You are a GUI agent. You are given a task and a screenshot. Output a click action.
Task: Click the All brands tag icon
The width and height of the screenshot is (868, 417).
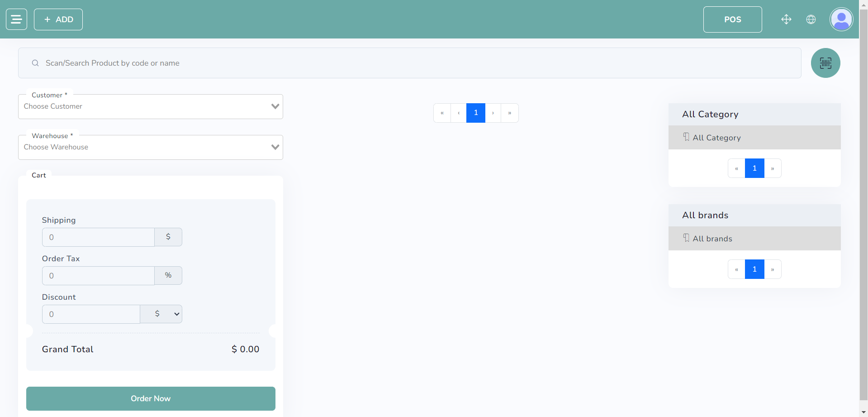[686, 238]
